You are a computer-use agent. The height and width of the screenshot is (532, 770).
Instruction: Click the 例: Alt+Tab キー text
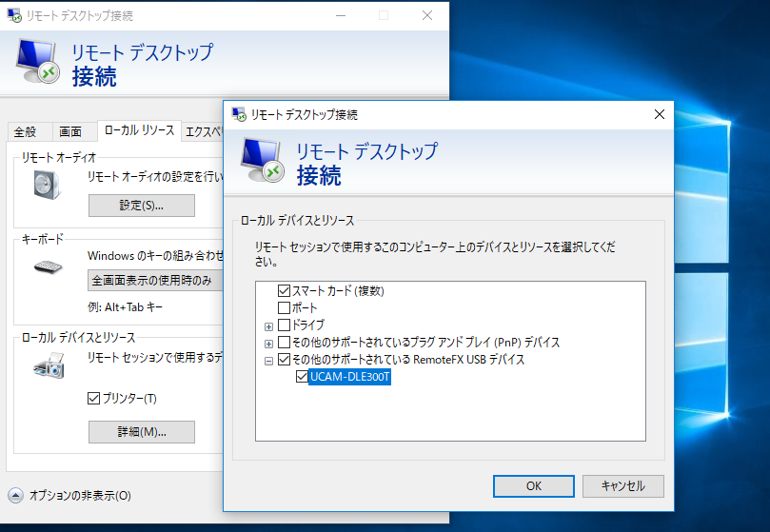tap(125, 307)
